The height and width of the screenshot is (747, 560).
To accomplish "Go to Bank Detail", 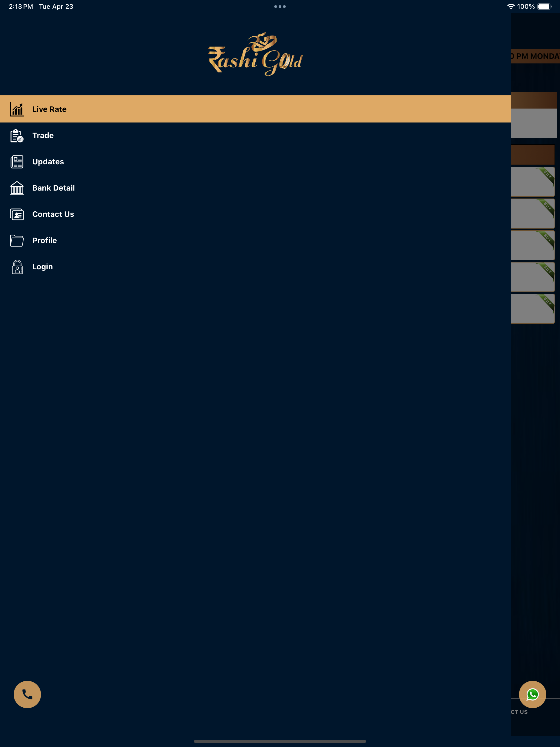I will point(255,188).
